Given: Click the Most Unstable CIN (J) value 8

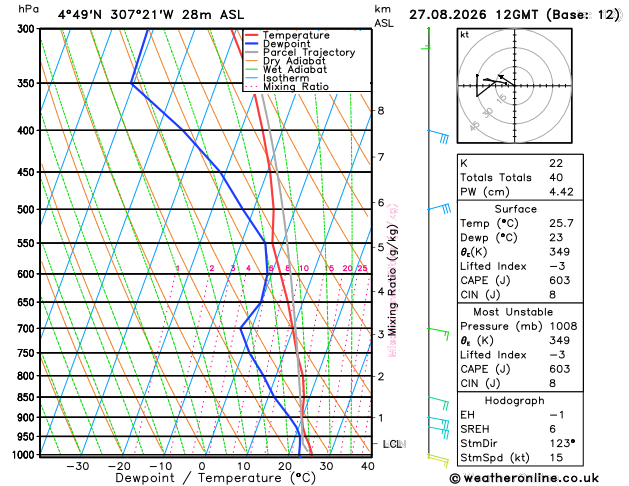Looking at the screenshot, I should [552, 384].
